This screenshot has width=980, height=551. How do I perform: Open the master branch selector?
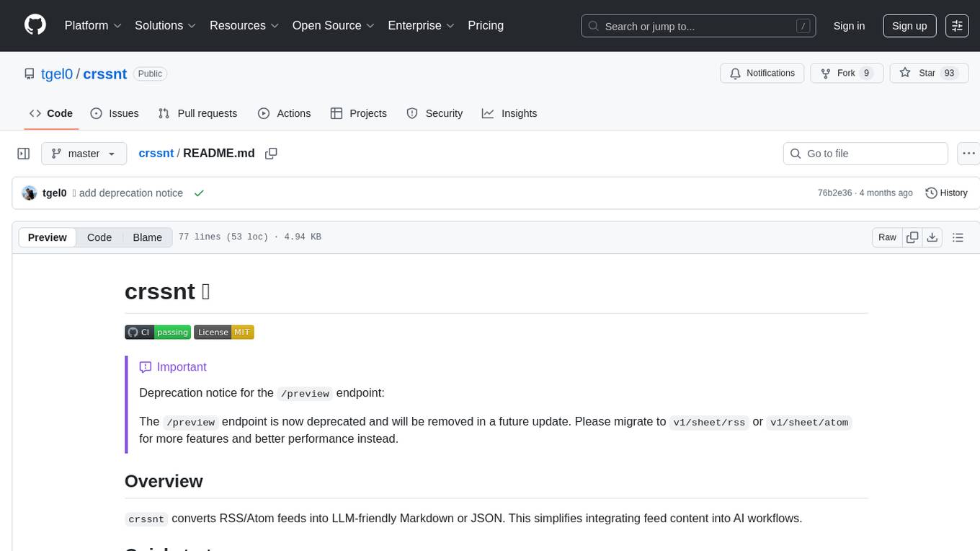point(84,154)
